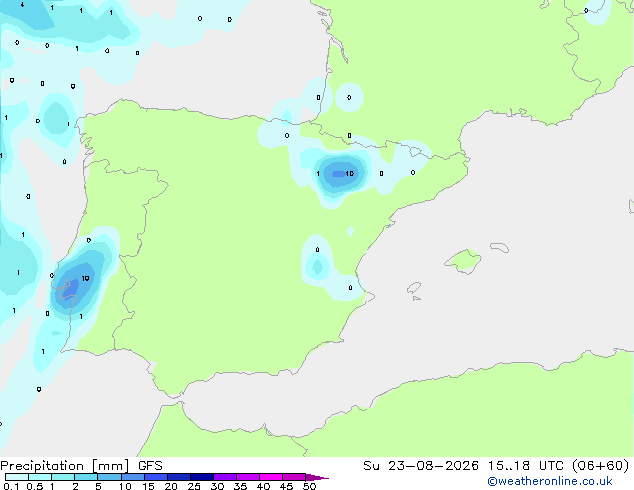Click the '10' value in northeastern Spain
The width and height of the screenshot is (634, 490).
350,173
